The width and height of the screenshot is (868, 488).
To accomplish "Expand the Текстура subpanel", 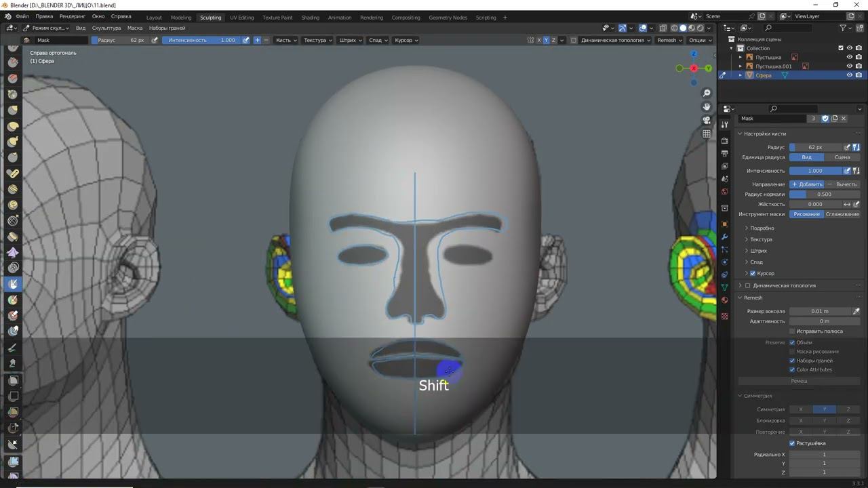I will [x=761, y=239].
